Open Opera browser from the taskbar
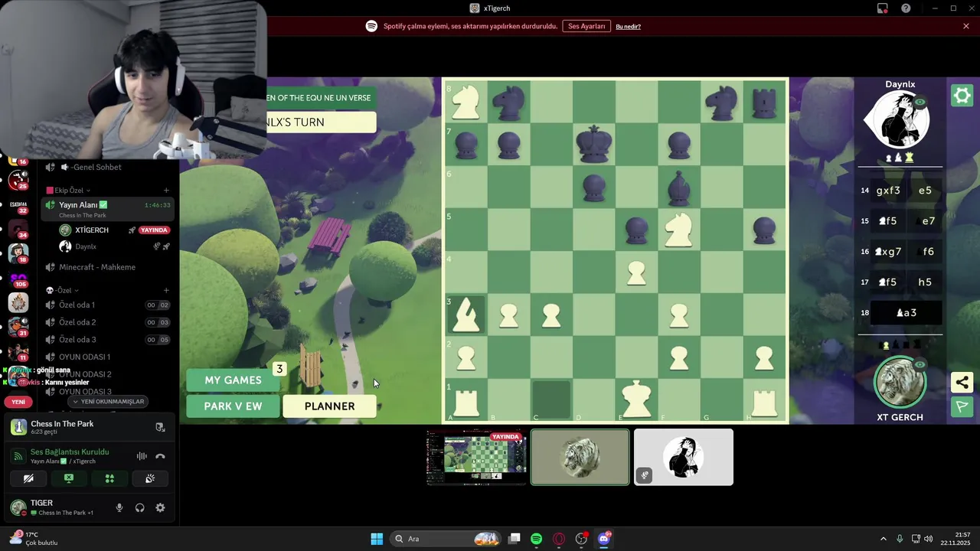980x551 pixels. [x=559, y=539]
